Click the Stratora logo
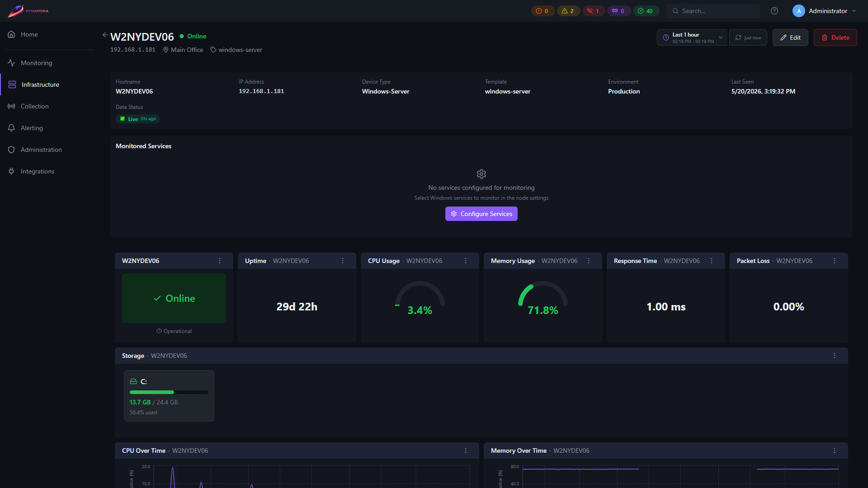Image resolution: width=868 pixels, height=488 pixels. [x=28, y=11]
